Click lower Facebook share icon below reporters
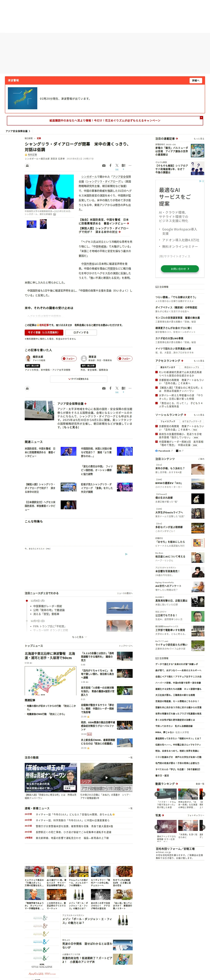This screenshot has width=210, height=980. (x=111, y=388)
